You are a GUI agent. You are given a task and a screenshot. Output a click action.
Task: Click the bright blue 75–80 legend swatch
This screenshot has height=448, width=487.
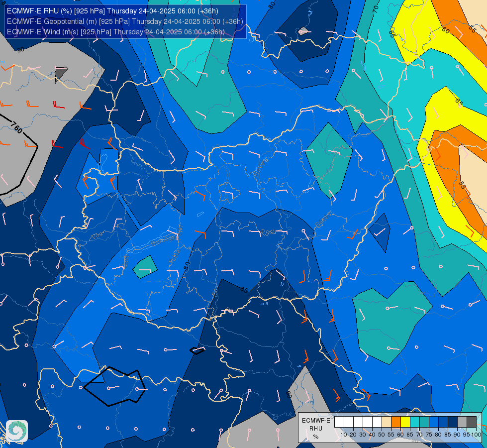(x=434, y=422)
